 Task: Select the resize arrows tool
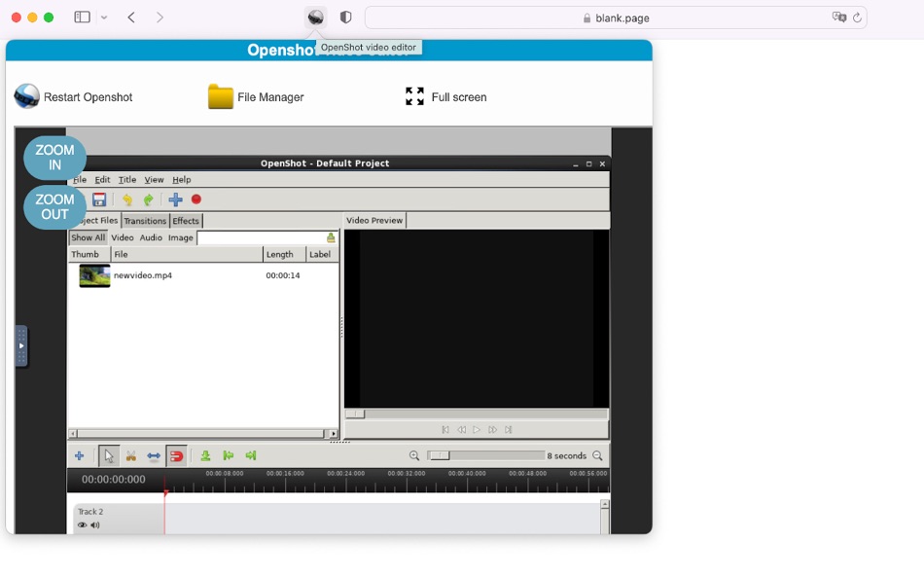(154, 456)
